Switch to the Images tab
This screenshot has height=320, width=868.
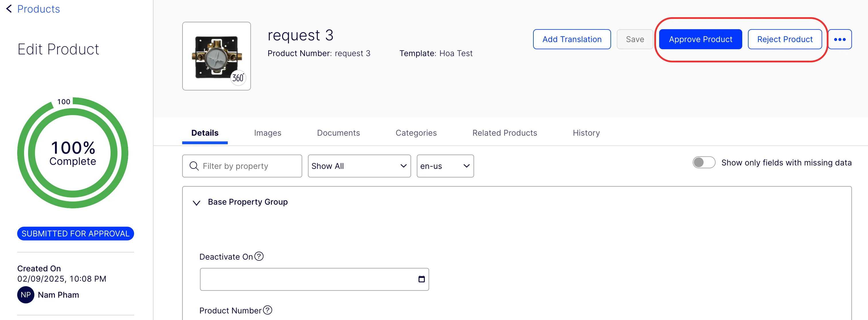click(x=268, y=133)
